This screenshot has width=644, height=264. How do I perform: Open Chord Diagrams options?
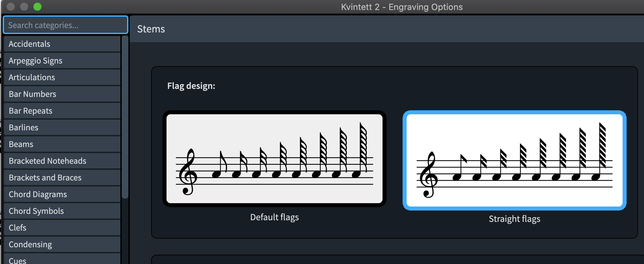pos(62,194)
